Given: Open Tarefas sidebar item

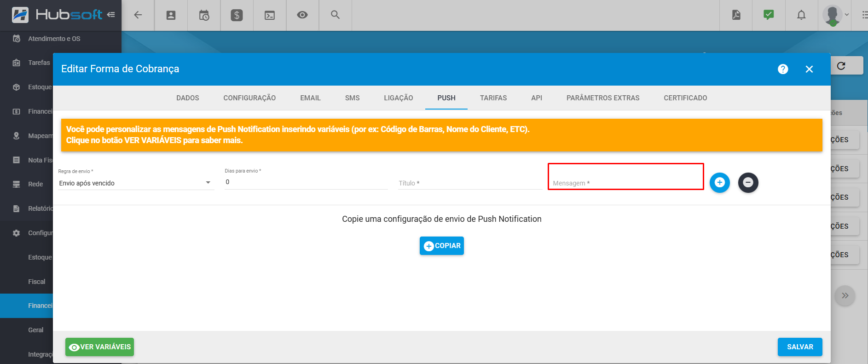Looking at the screenshot, I should pyautogui.click(x=39, y=63).
